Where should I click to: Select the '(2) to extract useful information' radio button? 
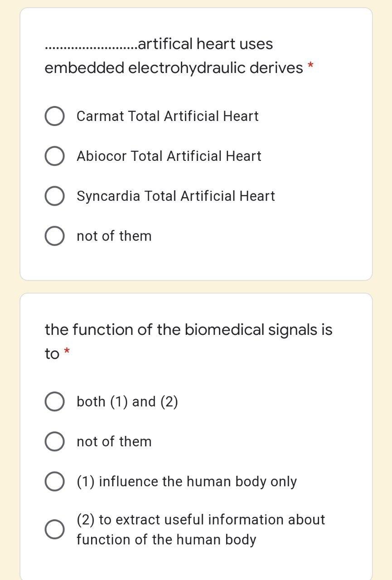[x=54, y=529]
